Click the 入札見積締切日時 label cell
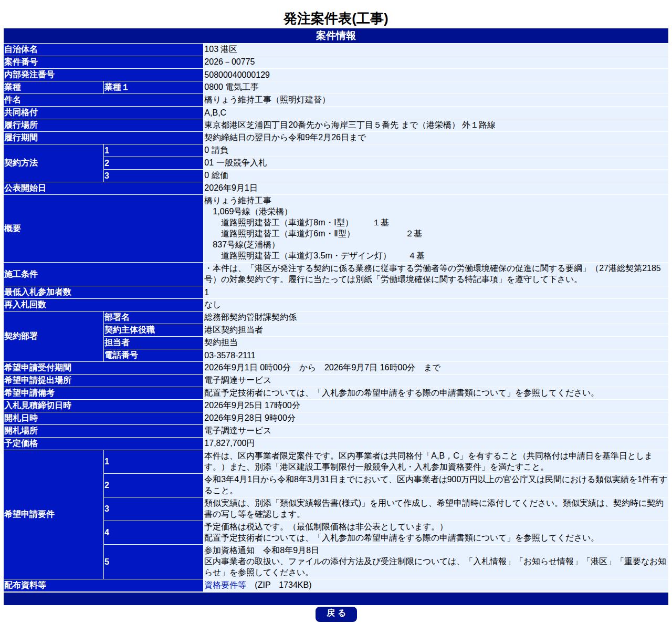The width and height of the screenshot is (672, 623). 103,406
